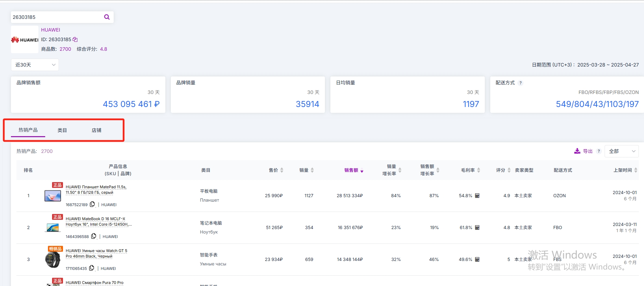This screenshot has height=286, width=644.
Task: Click the 智能手表 category cell
Action: click(x=209, y=255)
